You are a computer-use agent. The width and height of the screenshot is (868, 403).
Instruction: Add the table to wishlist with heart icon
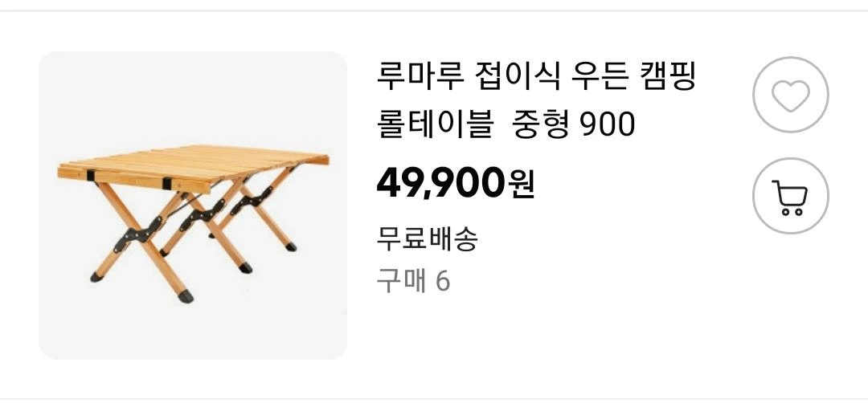[x=791, y=95]
